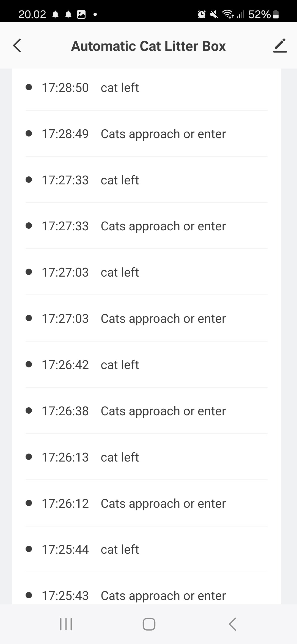The height and width of the screenshot is (644, 297).
Task: Tap the back arrow in the header
Action: click(x=17, y=46)
